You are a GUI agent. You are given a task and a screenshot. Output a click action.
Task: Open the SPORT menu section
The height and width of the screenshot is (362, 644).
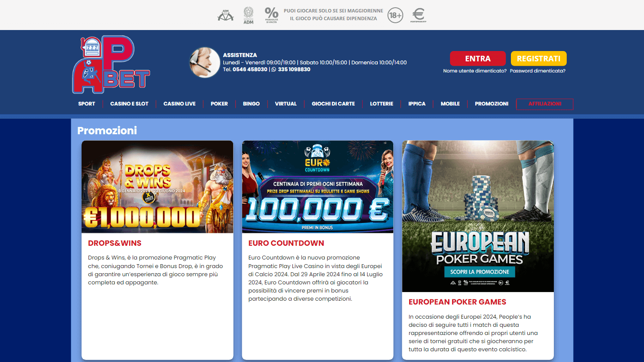87,104
